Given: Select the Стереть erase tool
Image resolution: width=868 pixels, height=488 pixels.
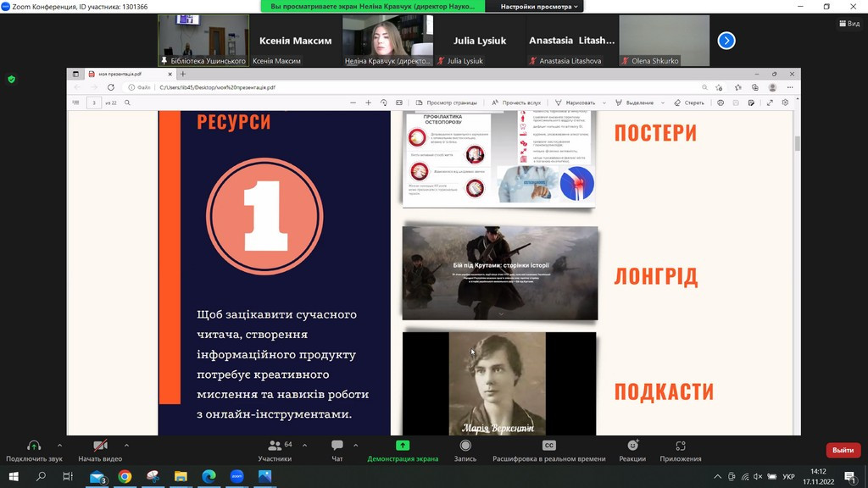Looking at the screenshot, I should pyautogui.click(x=688, y=103).
